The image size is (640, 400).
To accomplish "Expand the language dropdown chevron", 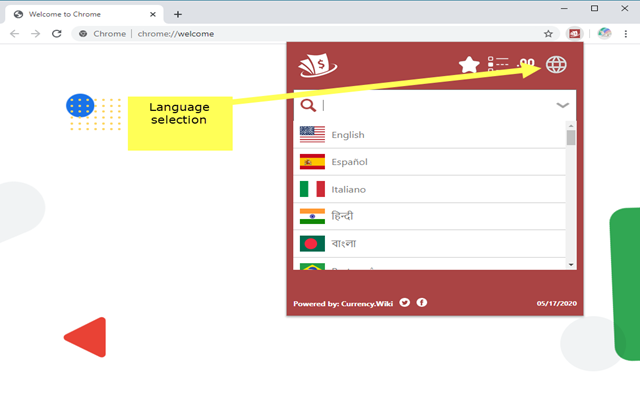I will click(x=562, y=105).
